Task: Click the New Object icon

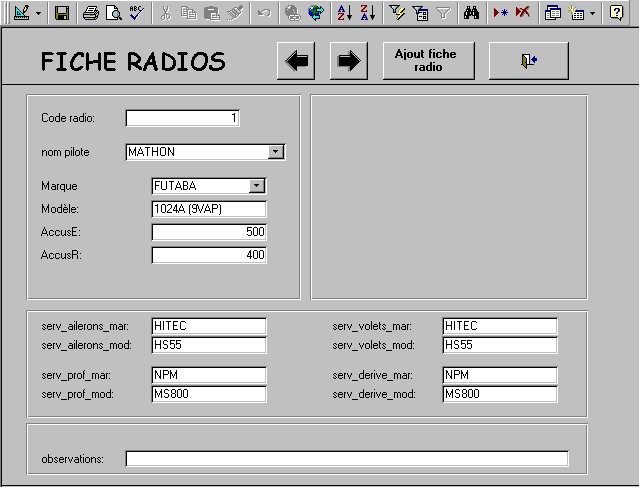Action: (x=577, y=13)
